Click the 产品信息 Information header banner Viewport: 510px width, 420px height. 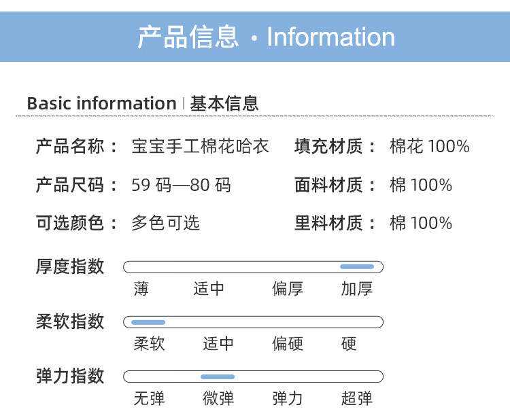[265, 37]
